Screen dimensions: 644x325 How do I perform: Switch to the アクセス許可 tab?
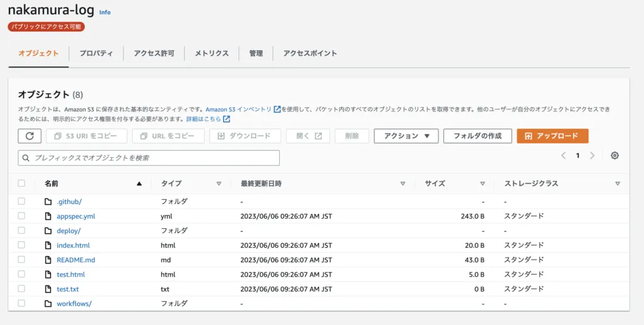point(154,53)
